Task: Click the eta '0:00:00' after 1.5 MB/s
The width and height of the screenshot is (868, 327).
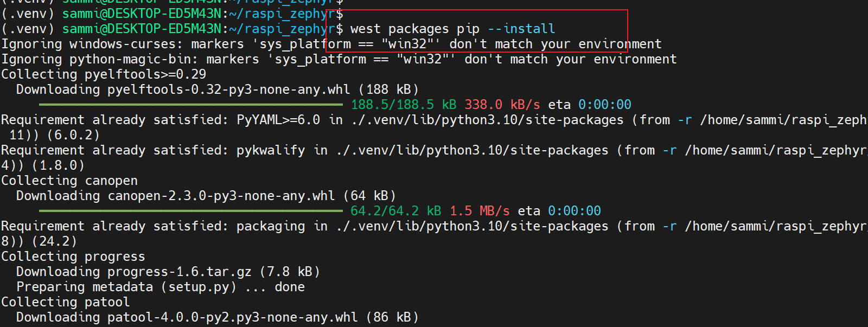Action: click(575, 211)
